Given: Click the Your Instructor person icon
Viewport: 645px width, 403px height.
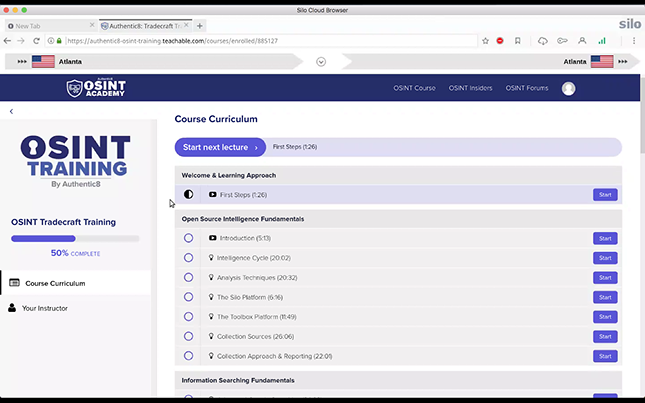Looking at the screenshot, I should tap(12, 308).
